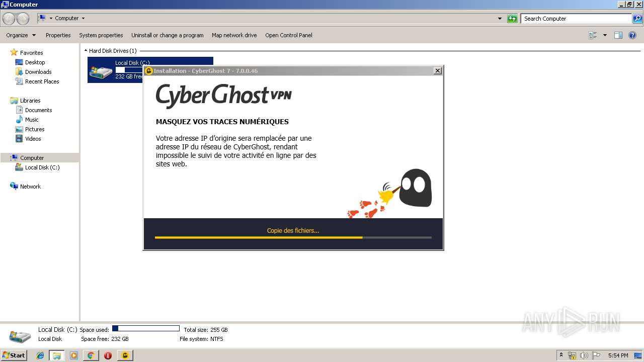Click the Search Computer field
The height and width of the screenshot is (362, 644).
(x=576, y=19)
